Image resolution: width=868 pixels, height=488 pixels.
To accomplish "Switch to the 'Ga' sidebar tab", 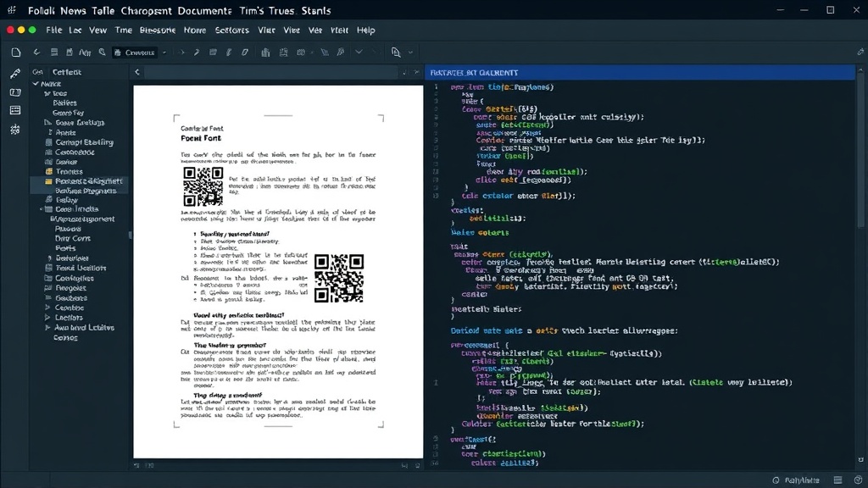I will tap(37, 72).
